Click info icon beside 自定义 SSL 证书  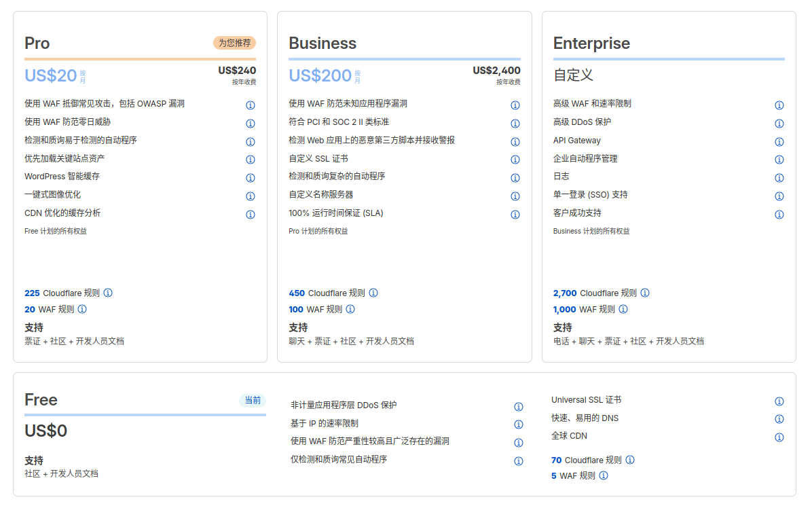pyautogui.click(x=515, y=160)
